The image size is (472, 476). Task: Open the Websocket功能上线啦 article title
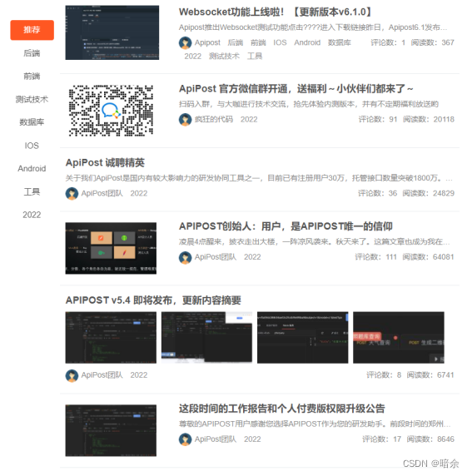(x=275, y=12)
